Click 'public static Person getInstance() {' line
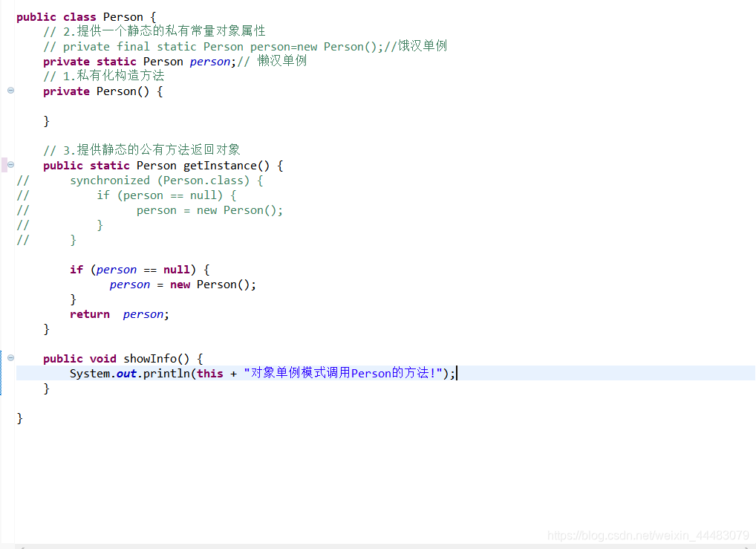The height and width of the screenshot is (549, 756). point(163,166)
